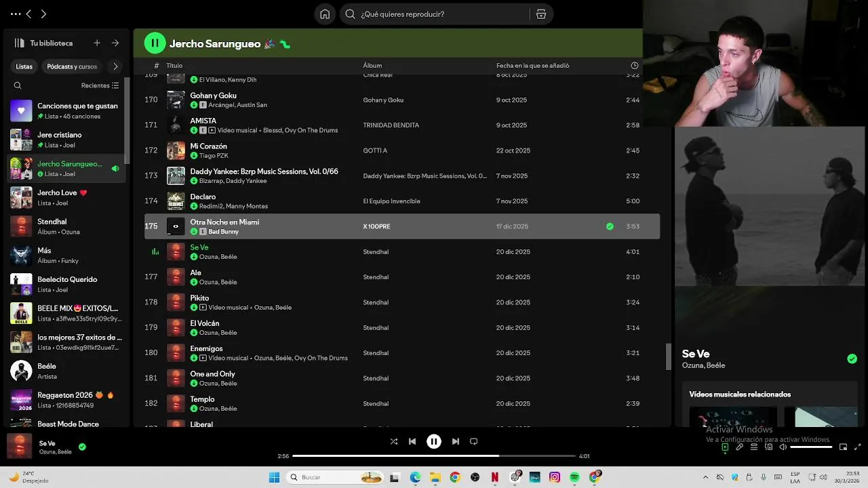This screenshot has width=868, height=488.
Task: Select the El Volcán track title
Action: [x=205, y=323]
